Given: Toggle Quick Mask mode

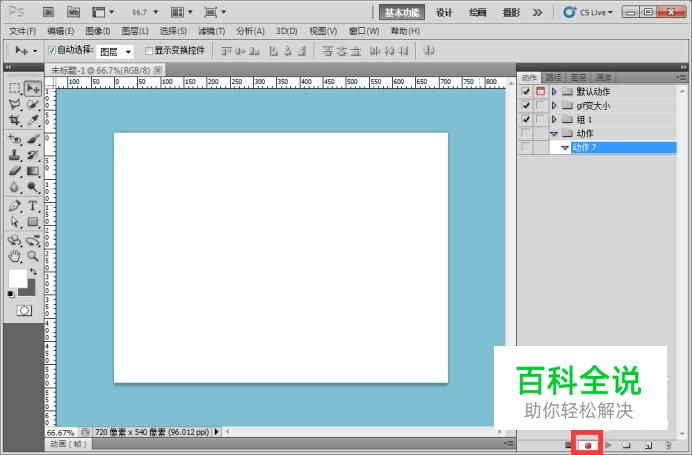Looking at the screenshot, I should (x=24, y=311).
